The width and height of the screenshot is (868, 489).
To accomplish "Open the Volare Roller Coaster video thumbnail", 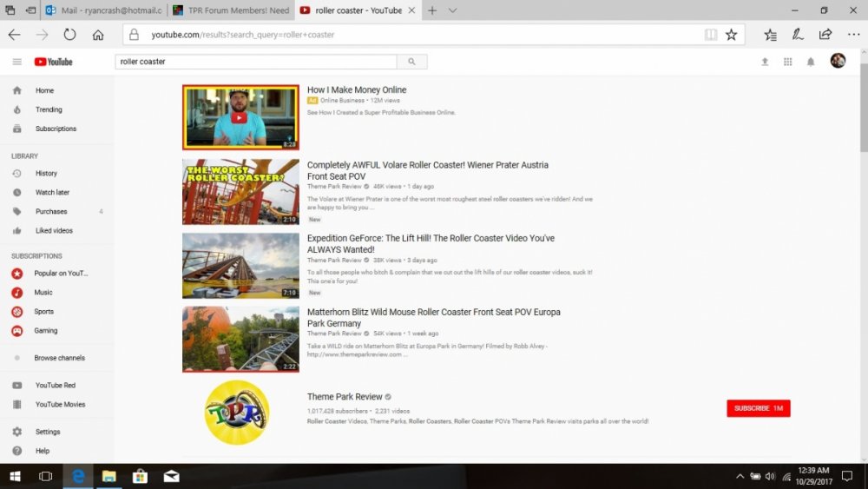I will coord(240,192).
